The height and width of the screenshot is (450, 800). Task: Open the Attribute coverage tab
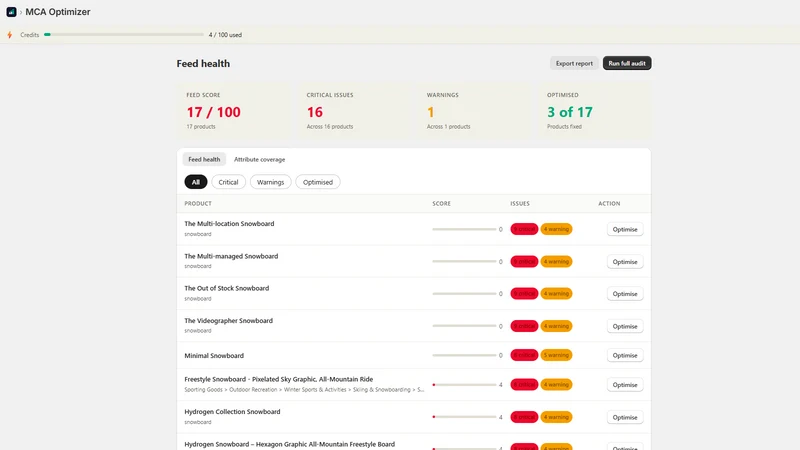pos(259,159)
